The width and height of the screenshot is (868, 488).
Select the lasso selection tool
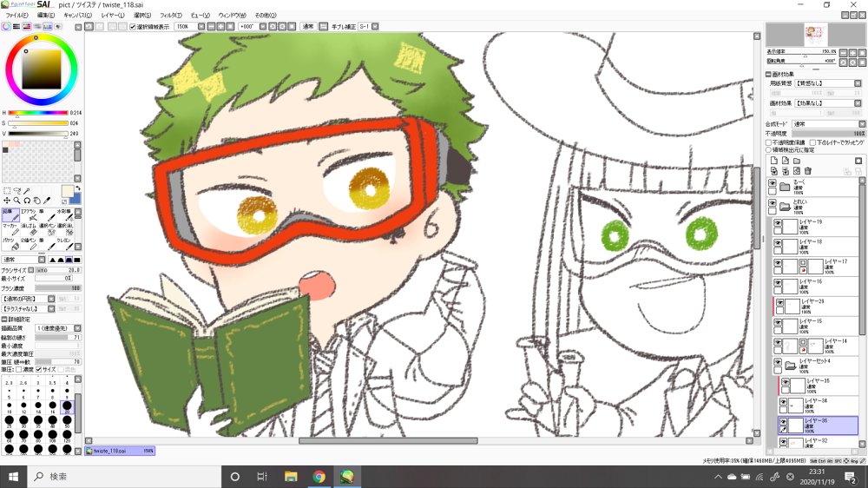click(x=17, y=190)
